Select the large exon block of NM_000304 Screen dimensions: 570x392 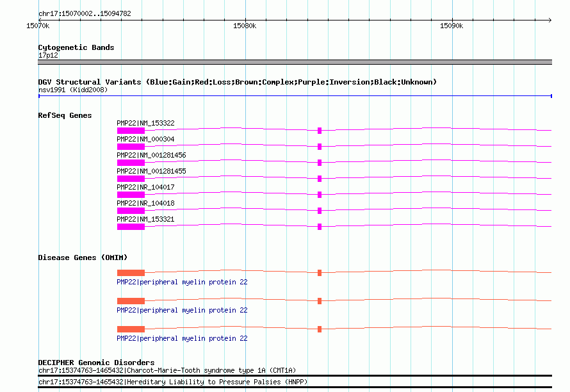pos(131,147)
